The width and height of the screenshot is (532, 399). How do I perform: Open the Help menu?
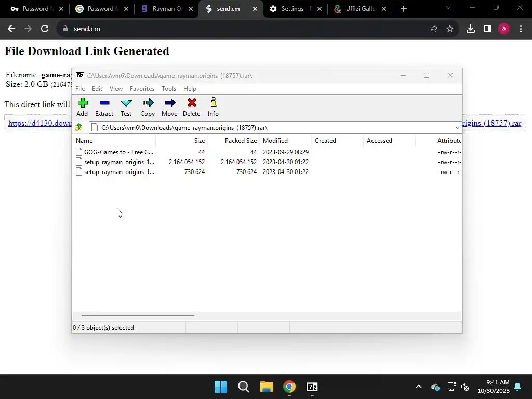pos(190,88)
